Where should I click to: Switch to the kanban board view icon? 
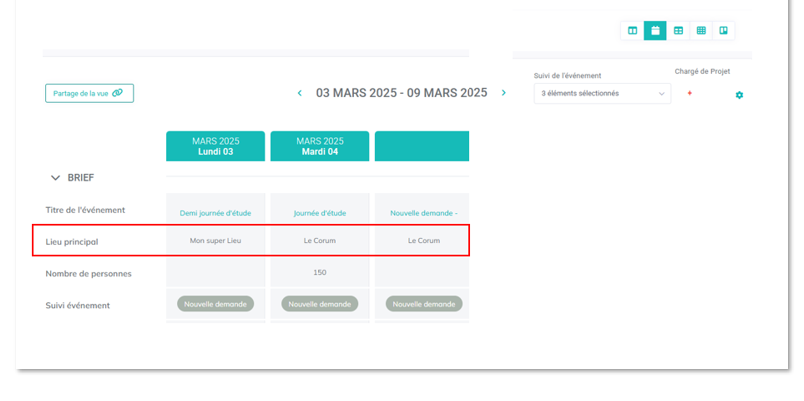(724, 31)
